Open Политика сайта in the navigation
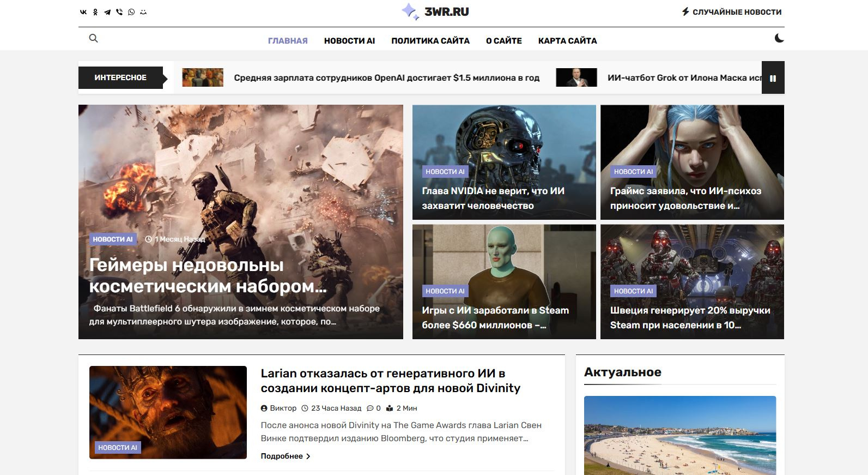This screenshot has height=475, width=868. point(430,41)
